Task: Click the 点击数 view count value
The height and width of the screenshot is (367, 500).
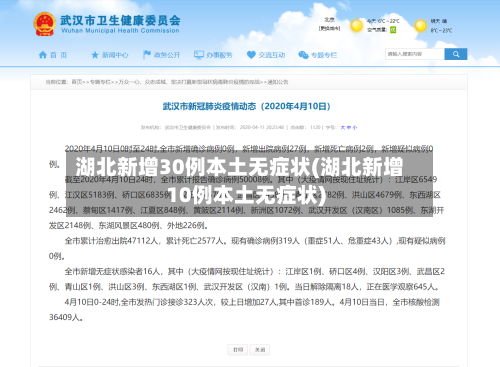Action: pos(315,127)
